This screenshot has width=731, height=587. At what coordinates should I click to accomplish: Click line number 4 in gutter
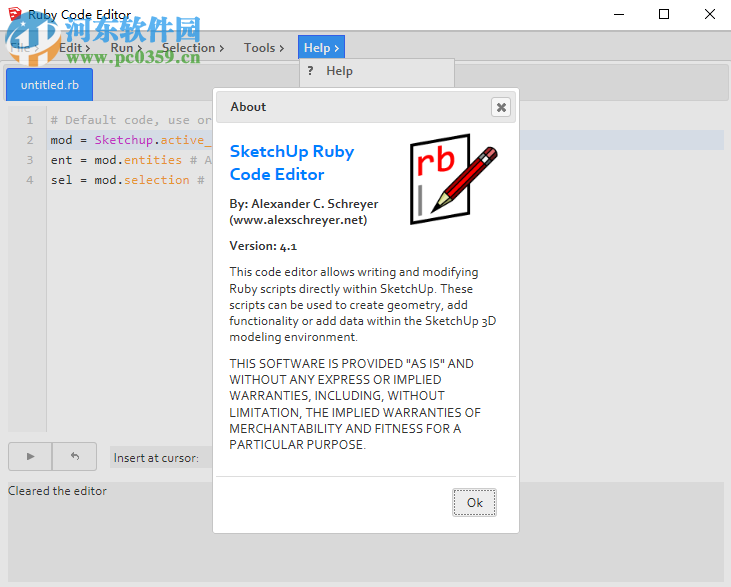coord(30,180)
